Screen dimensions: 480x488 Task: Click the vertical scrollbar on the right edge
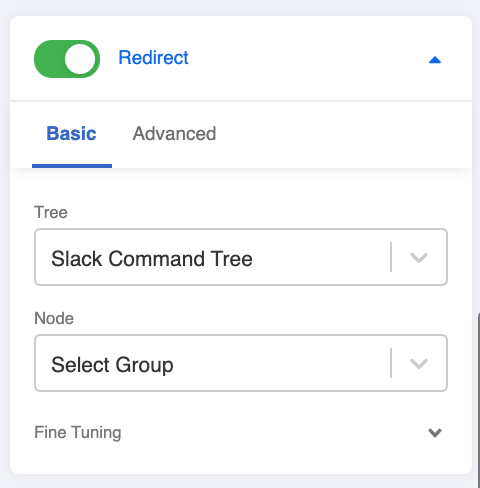pyautogui.click(x=479, y=400)
